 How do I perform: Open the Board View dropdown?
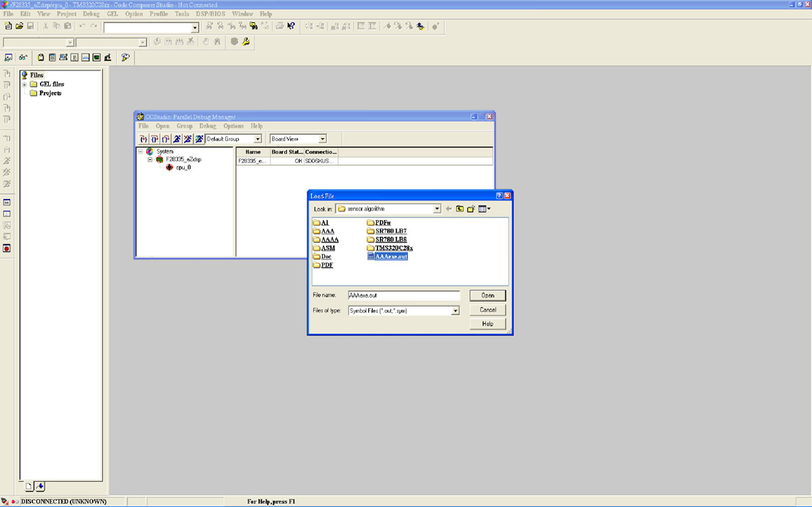[x=322, y=139]
